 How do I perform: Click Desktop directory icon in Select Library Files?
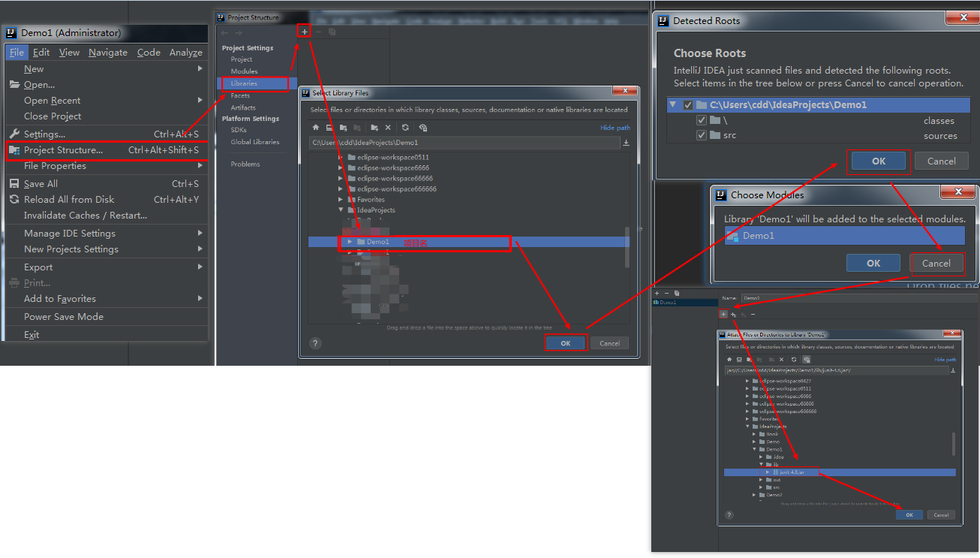[x=329, y=128]
